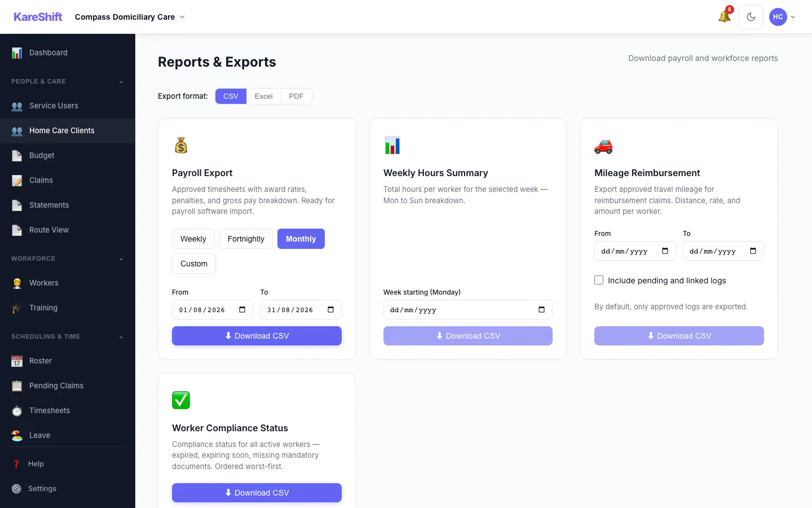Viewport: 812px width, 508px height.
Task: Click the Timesheets stopwatch icon
Action: (x=17, y=411)
